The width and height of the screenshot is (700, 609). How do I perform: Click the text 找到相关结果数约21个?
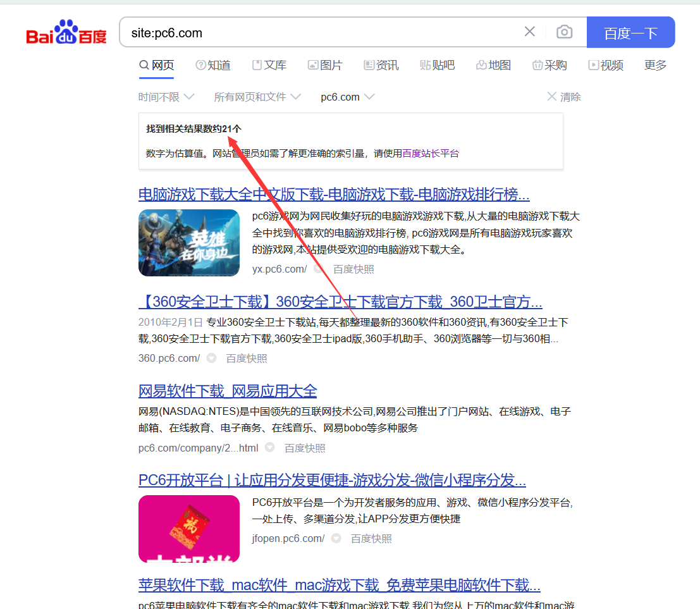(x=193, y=129)
